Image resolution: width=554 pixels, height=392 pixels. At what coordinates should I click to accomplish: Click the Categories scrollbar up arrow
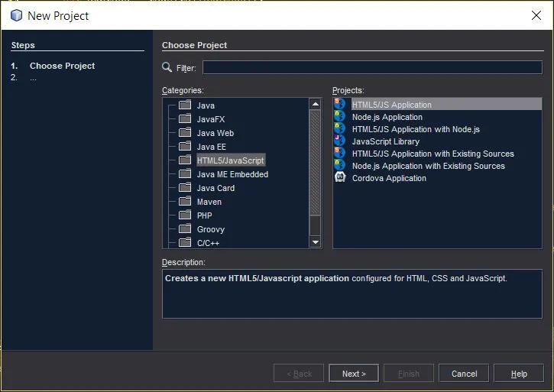click(315, 104)
